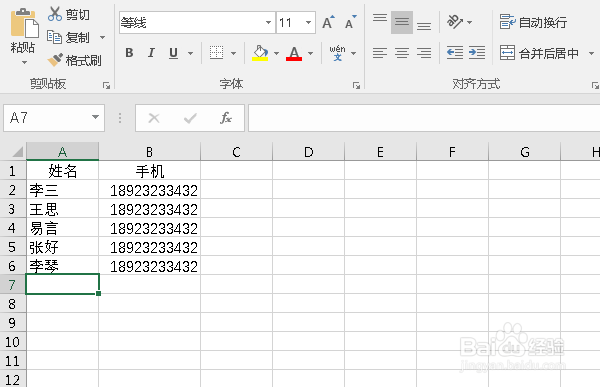The height and width of the screenshot is (387, 600).
Task: Open phonetic guide dropdown arrow
Action: [353, 53]
